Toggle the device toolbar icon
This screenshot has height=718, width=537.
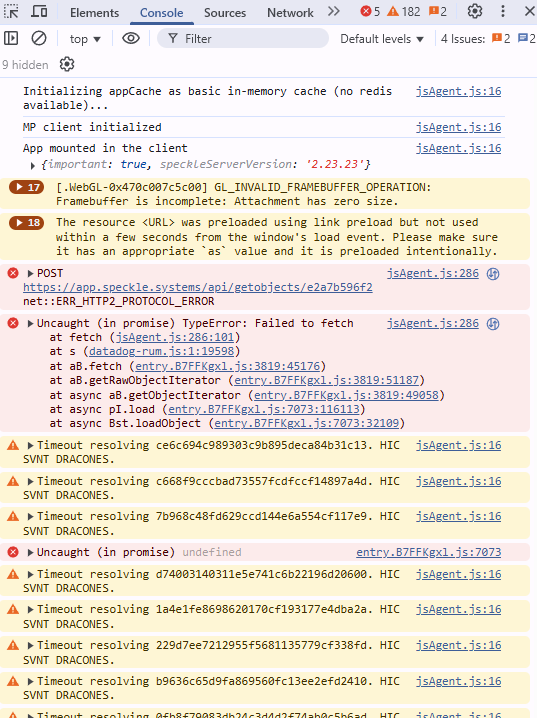tap(39, 11)
